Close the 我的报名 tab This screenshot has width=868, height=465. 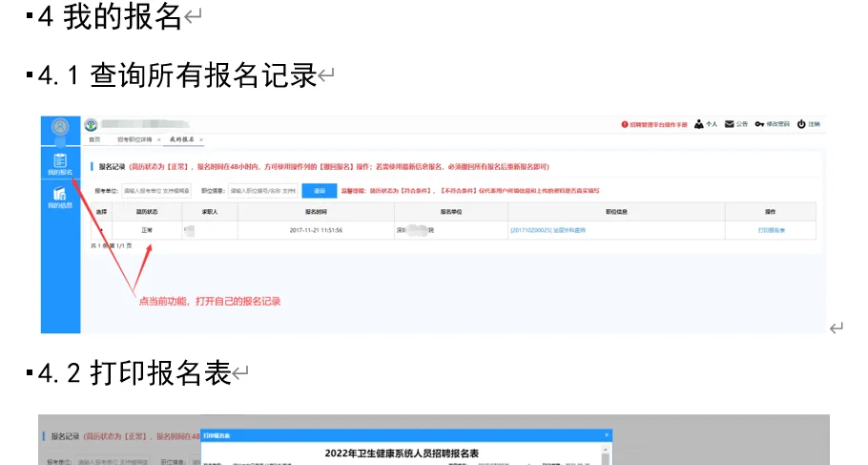[201, 139]
